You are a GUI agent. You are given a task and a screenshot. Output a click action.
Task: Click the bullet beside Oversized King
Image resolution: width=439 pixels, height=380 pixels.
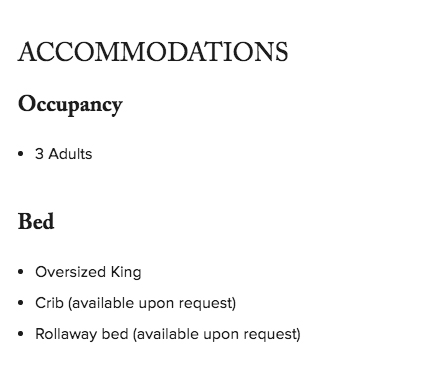(21, 272)
